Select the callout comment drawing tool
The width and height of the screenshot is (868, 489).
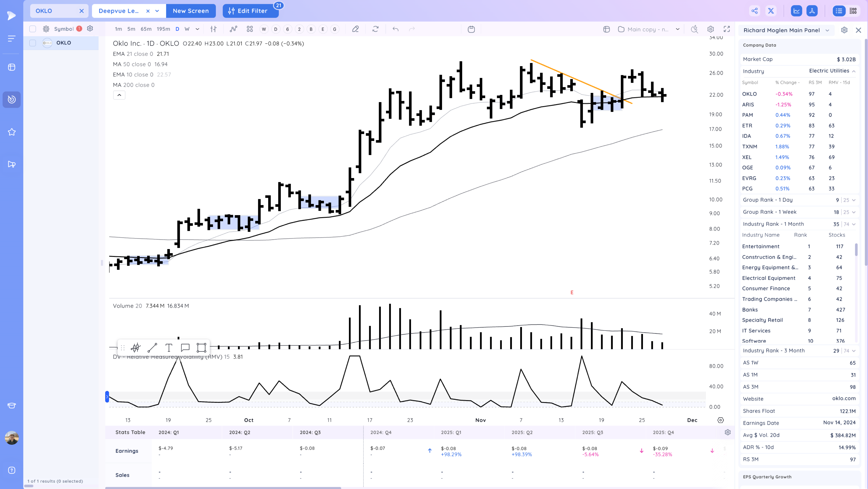185,347
